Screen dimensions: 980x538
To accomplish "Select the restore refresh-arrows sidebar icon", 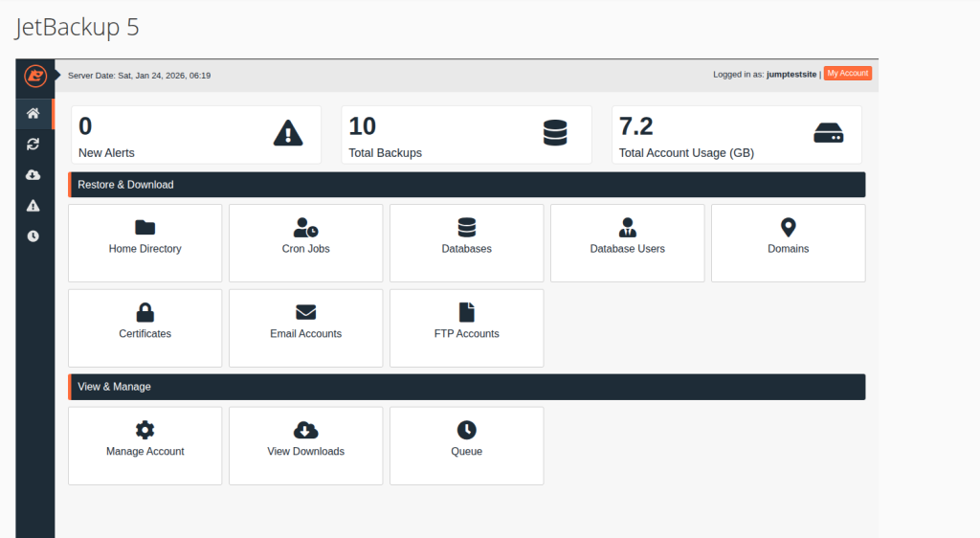I will pos(33,145).
